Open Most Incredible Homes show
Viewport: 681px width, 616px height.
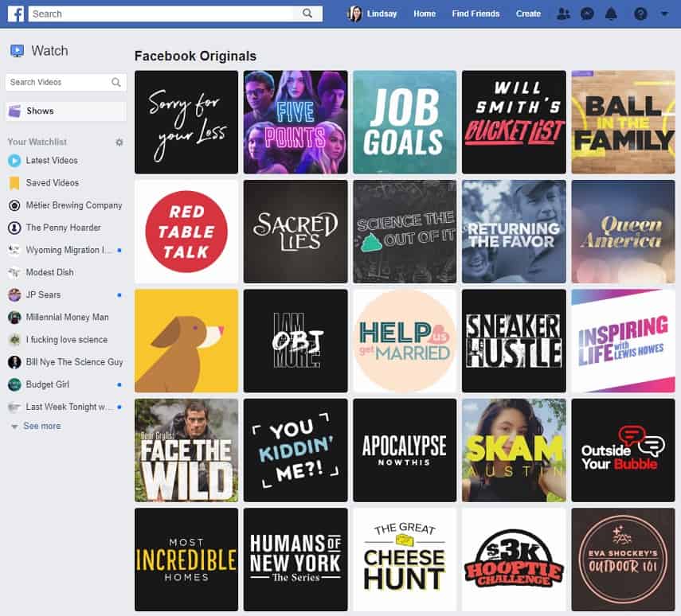pyautogui.click(x=186, y=559)
